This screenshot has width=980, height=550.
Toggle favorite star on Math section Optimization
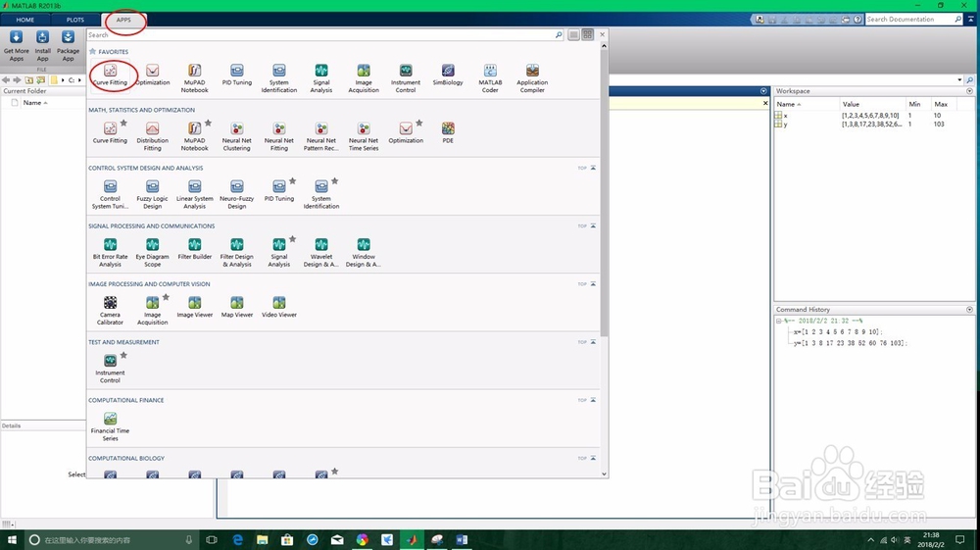click(x=419, y=124)
